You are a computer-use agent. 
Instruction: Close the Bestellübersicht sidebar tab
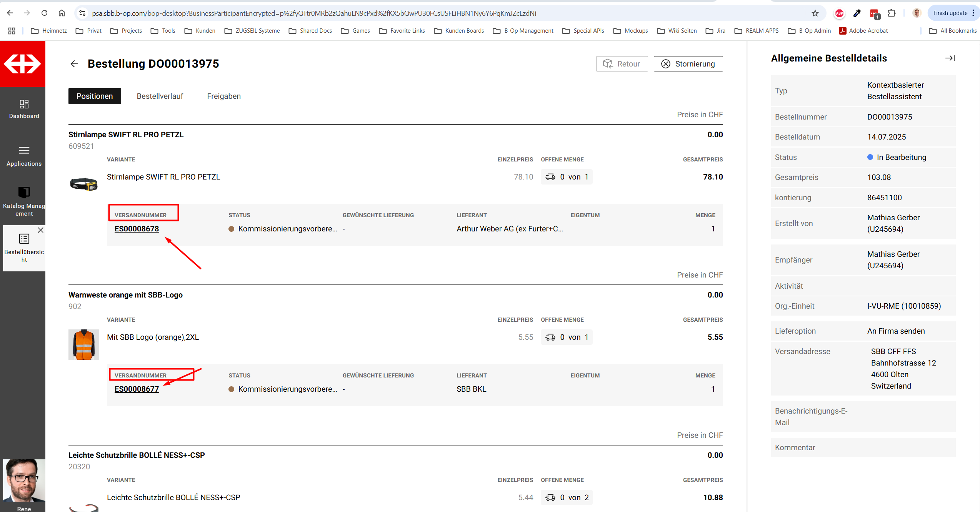(x=40, y=230)
